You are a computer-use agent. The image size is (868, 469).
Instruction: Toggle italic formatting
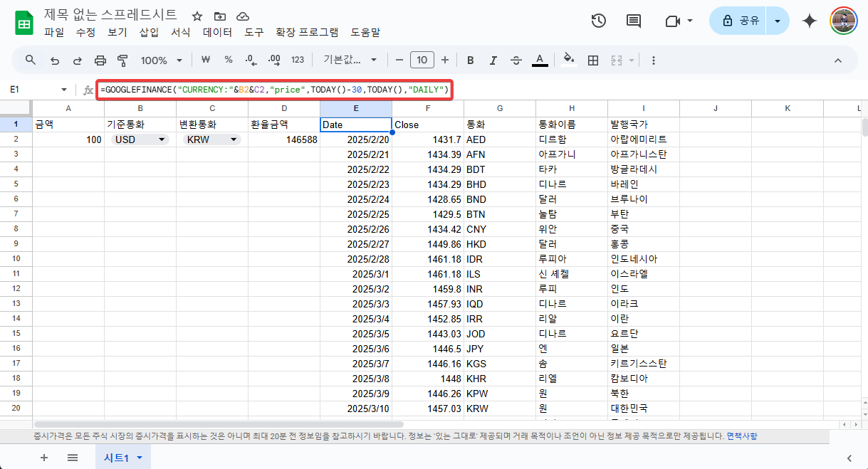[493, 60]
